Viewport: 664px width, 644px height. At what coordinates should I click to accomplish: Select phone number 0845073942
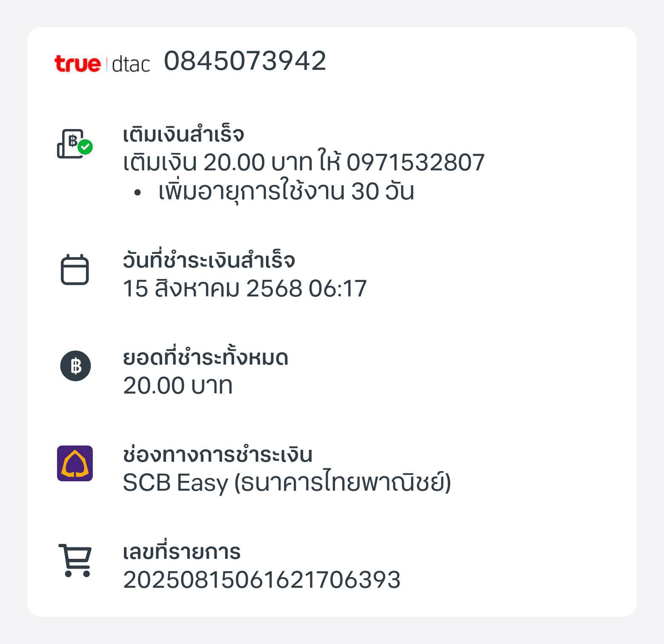tap(245, 61)
